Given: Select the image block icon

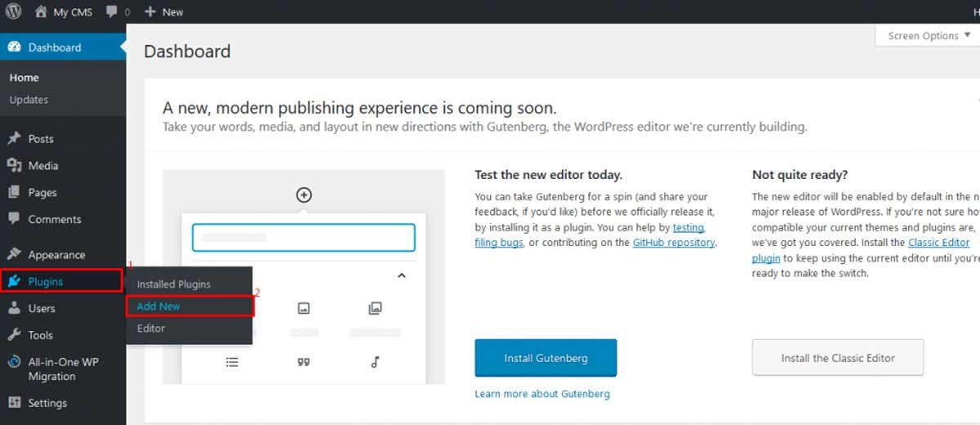Looking at the screenshot, I should [x=304, y=308].
